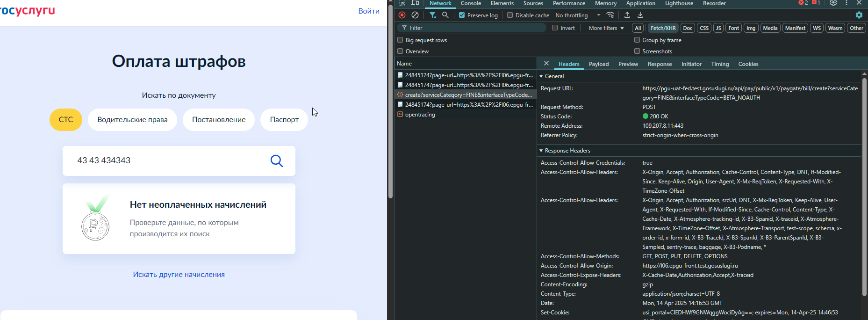868x320 pixels.
Task: Select the СТС document option
Action: point(66,120)
